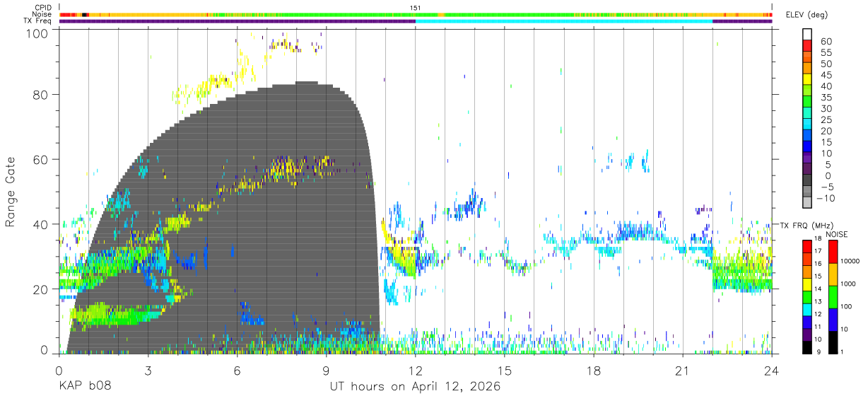Pick the red swatch in ELEV colorbar
Screen dimensions: 868x401
pos(809,46)
